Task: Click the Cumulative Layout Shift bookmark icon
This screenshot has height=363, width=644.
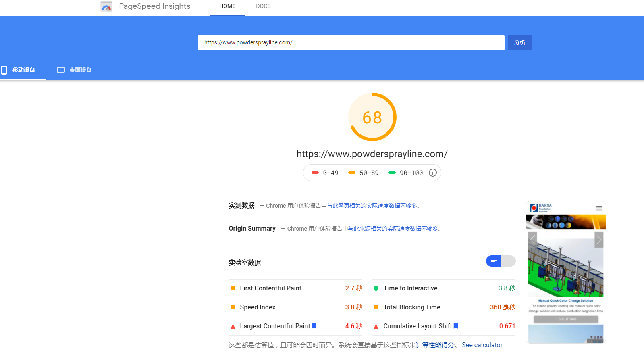Action: (x=456, y=326)
